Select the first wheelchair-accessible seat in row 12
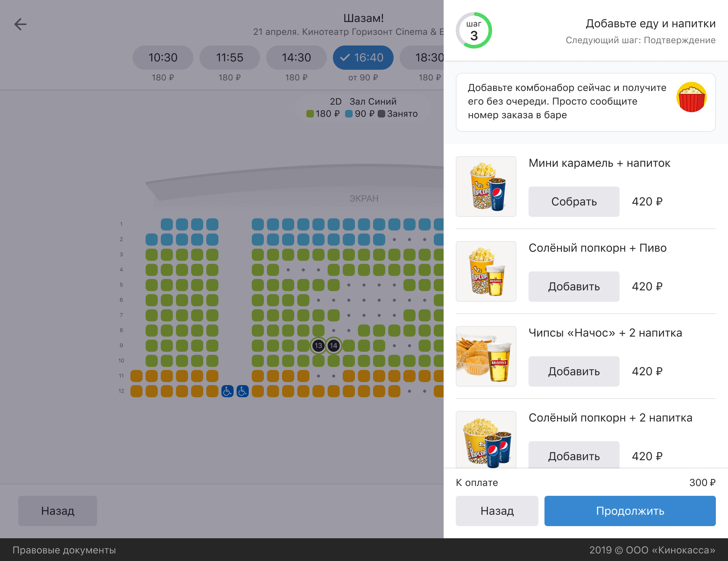This screenshot has height=561, width=728. (227, 391)
